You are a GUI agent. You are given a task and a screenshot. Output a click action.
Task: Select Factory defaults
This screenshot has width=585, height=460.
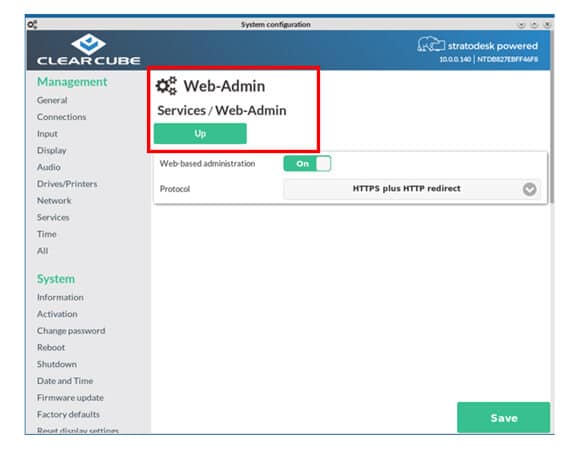(68, 414)
